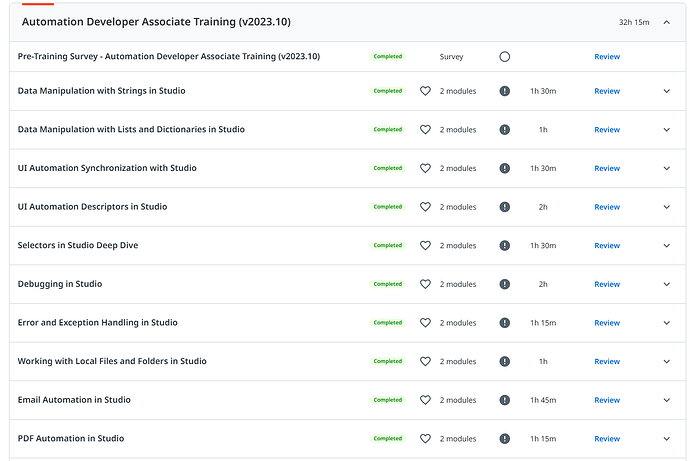This screenshot has width=690, height=461.
Task: Click the 32h 15m total duration
Action: point(634,22)
